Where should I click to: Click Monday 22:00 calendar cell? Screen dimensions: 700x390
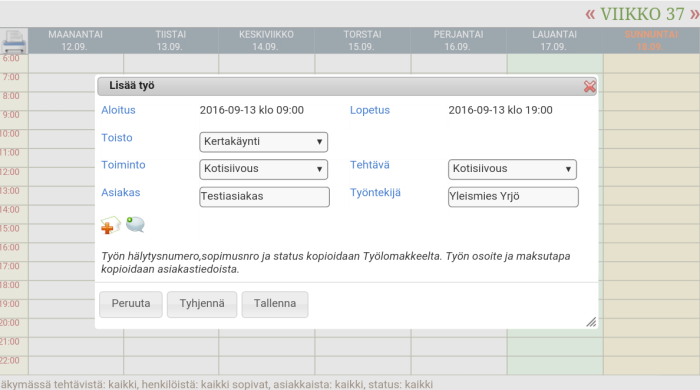76,365
